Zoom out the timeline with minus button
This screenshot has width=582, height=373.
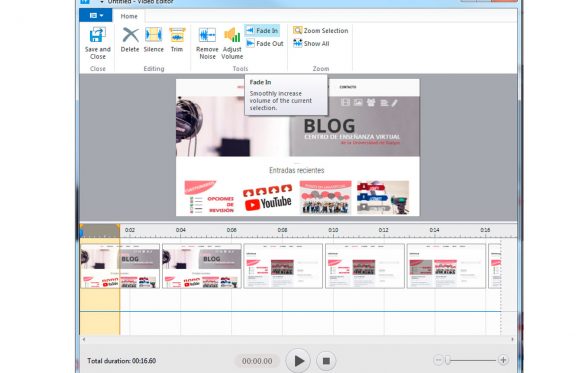[x=438, y=360]
